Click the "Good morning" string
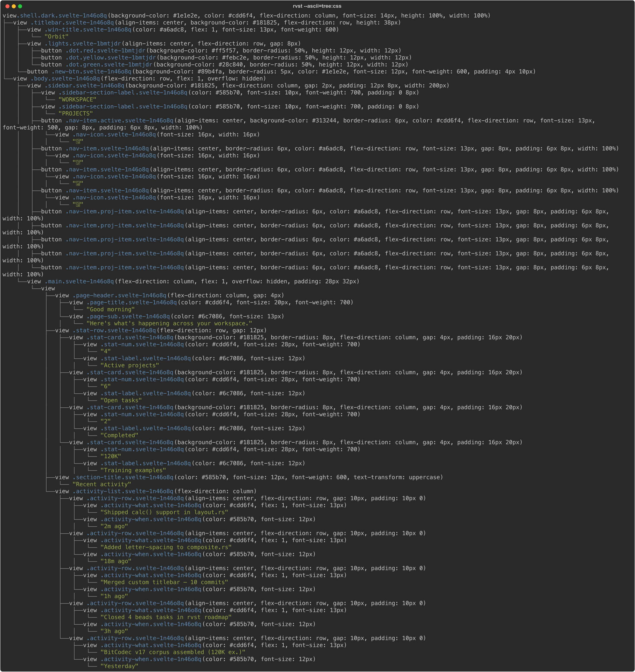635x672 pixels. point(111,310)
